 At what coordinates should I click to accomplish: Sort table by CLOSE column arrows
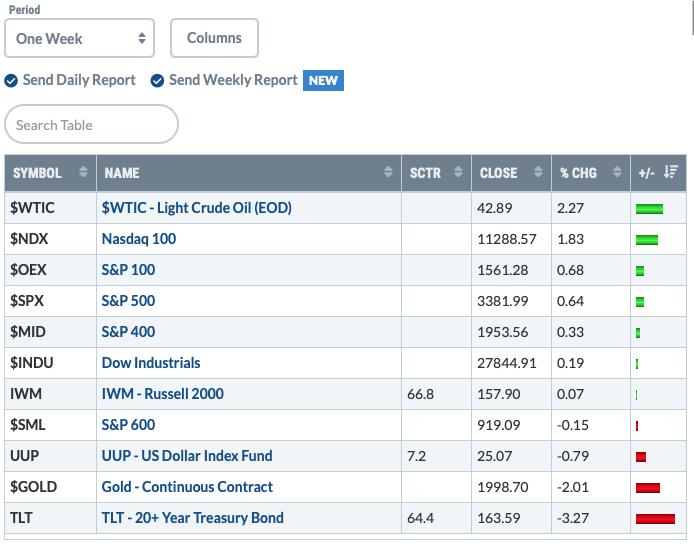[x=538, y=172]
